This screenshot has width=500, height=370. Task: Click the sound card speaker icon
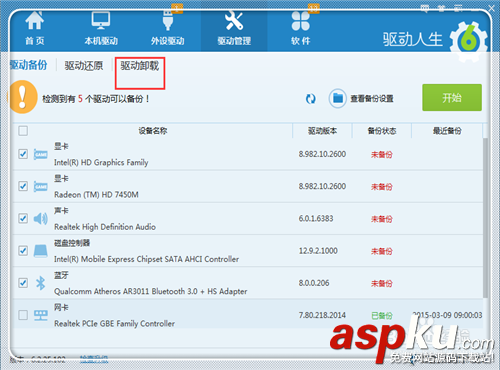click(41, 219)
